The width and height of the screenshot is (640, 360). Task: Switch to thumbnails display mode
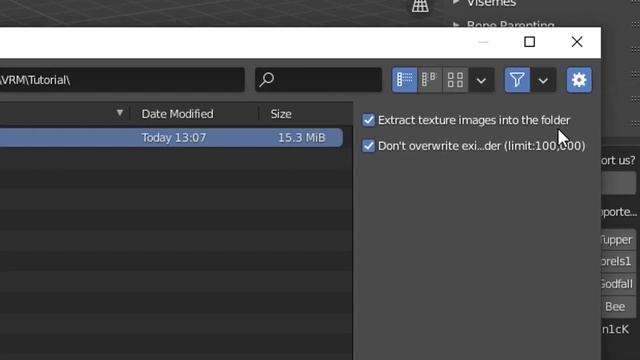455,80
